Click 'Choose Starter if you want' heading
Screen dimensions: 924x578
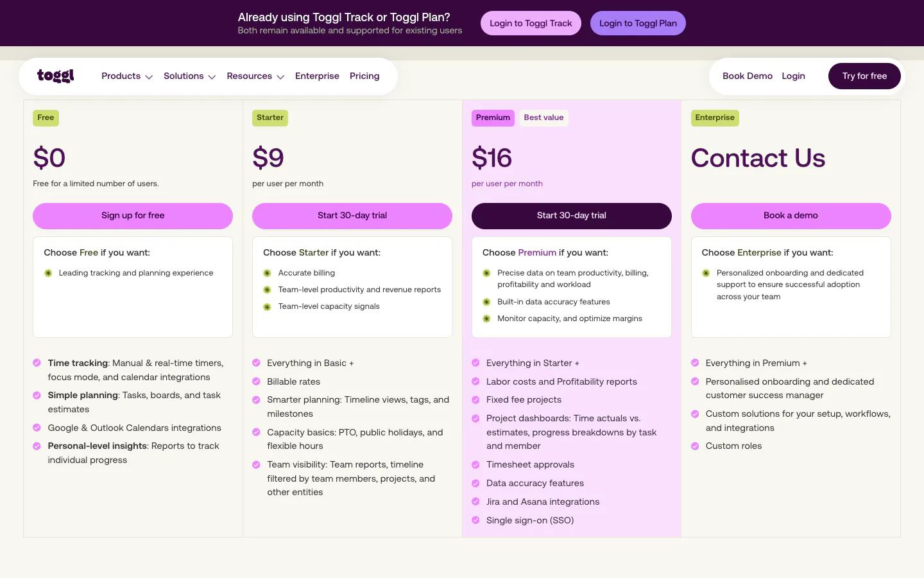pos(321,252)
